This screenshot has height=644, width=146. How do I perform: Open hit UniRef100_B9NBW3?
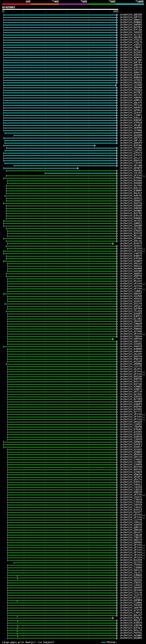[x=131, y=22]
